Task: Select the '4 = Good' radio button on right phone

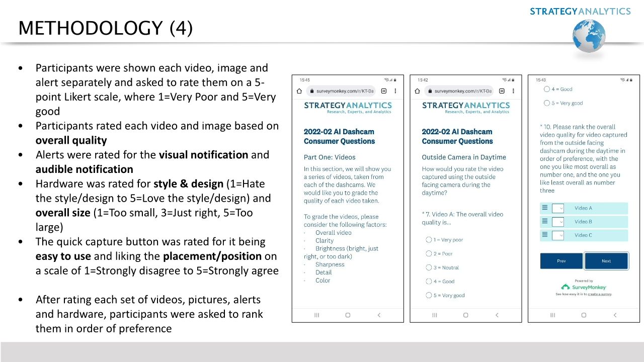Action: click(546, 89)
